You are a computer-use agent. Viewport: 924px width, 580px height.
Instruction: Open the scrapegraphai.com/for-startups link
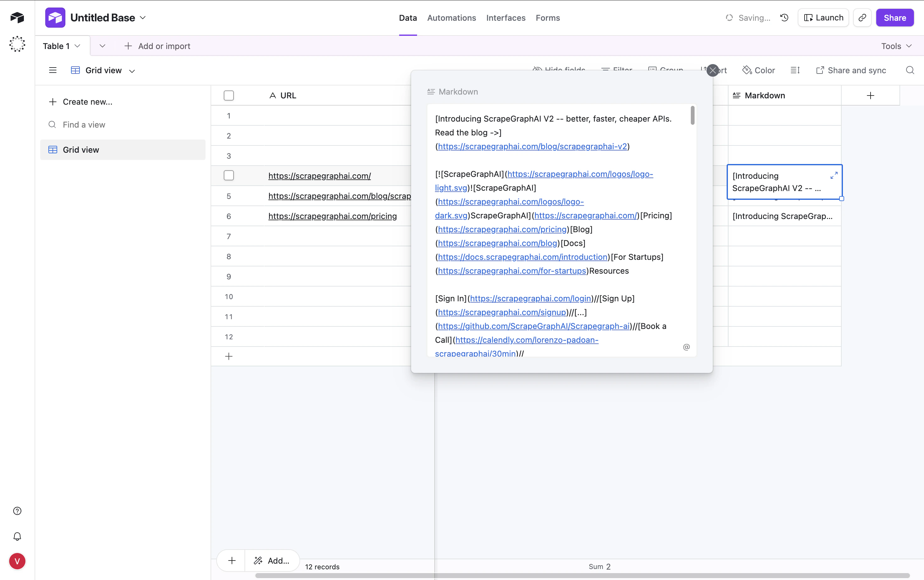coord(512,271)
